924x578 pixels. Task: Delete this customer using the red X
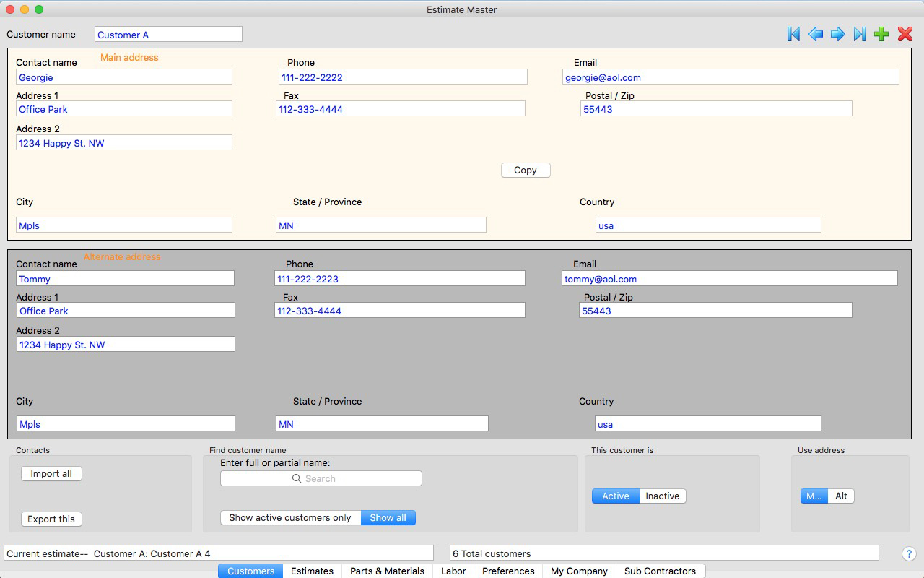tap(905, 33)
